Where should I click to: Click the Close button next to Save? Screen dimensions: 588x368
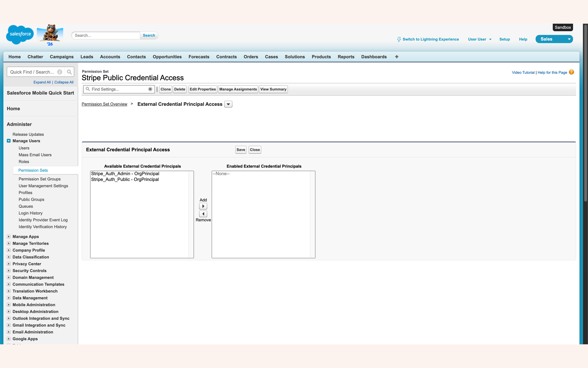255,150
